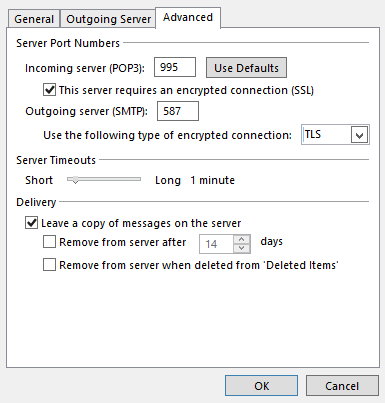Confirm settings with the OK button
This screenshot has width=385, height=403.
(261, 386)
